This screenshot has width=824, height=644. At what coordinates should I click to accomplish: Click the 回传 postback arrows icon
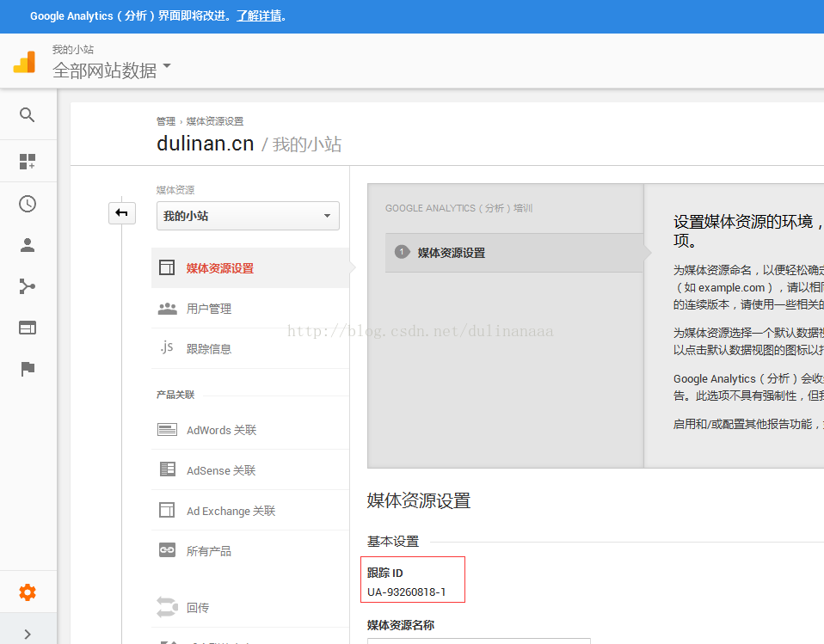coord(167,607)
